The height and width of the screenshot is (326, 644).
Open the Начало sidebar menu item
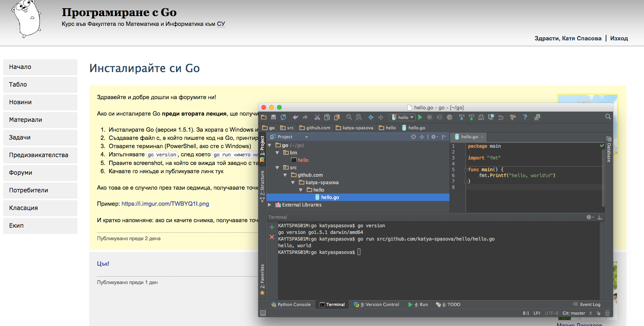pos(40,67)
